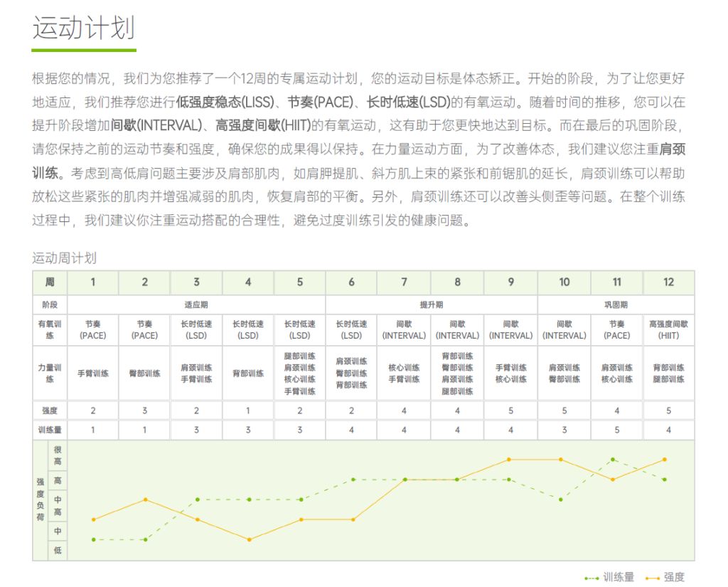Click the week 1 column header
This screenshot has height=587, width=728.
tap(92, 282)
